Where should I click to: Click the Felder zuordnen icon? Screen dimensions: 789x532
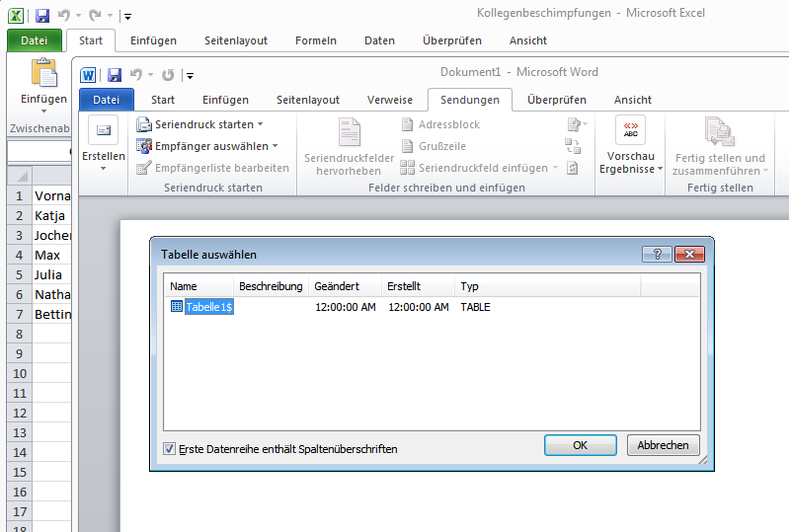pos(573,146)
